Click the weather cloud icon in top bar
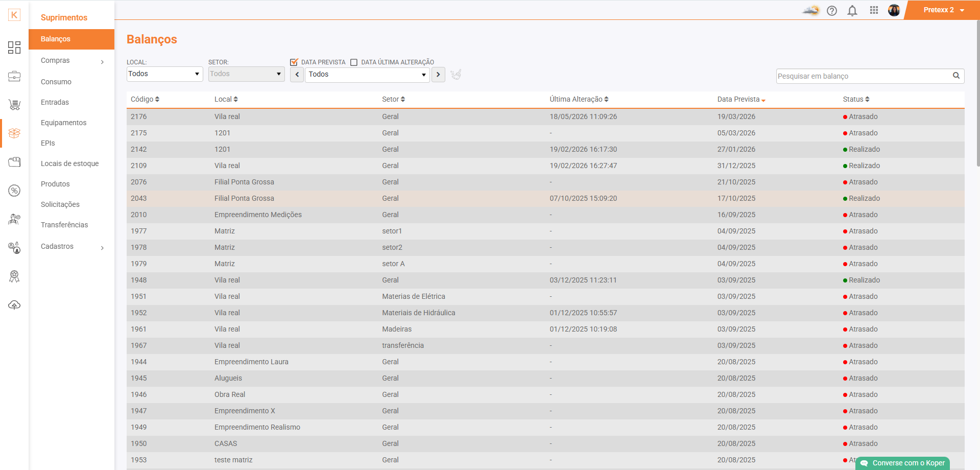This screenshot has height=470, width=980. (810, 10)
